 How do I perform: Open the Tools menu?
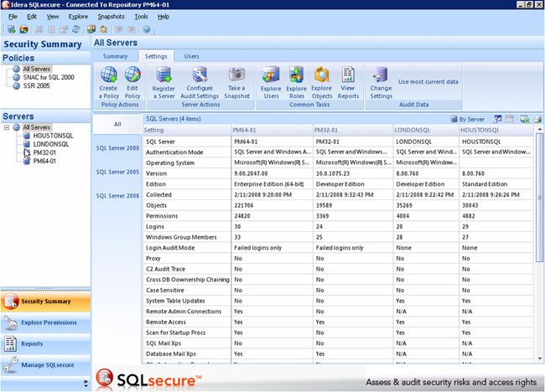tap(142, 17)
